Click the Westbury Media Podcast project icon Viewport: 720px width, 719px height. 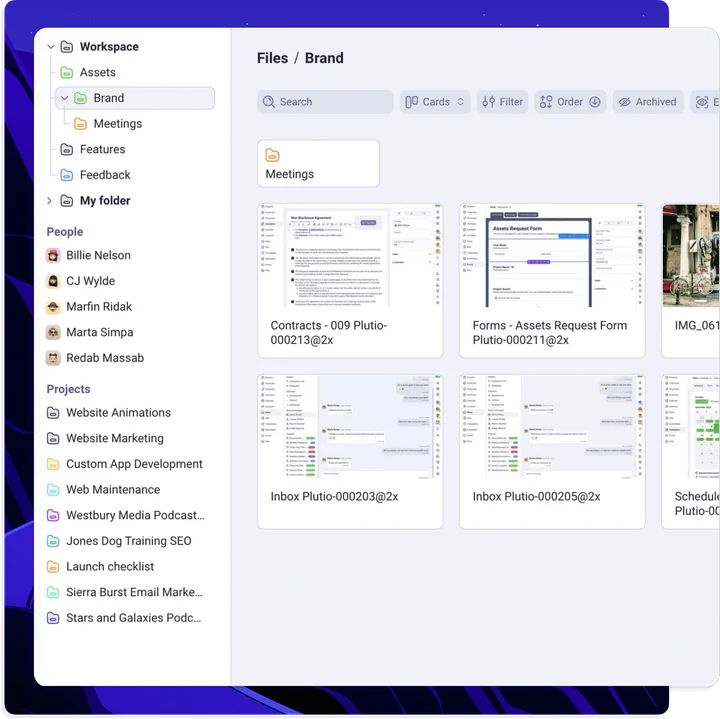point(54,516)
